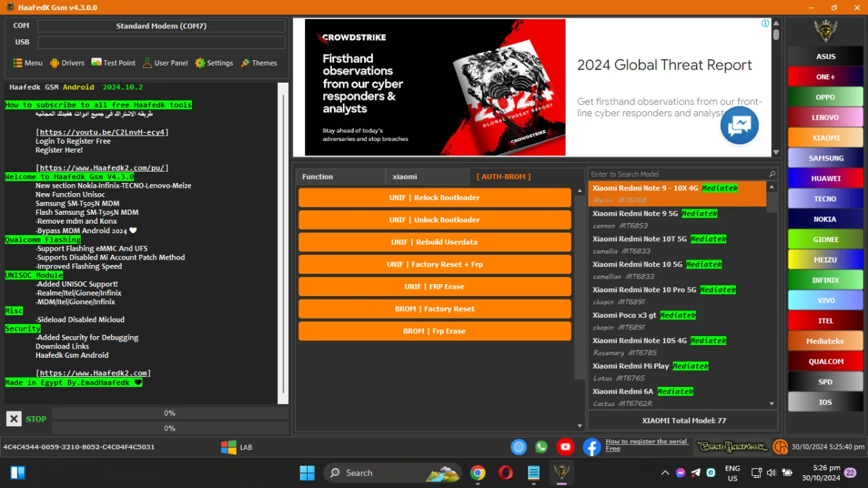Open Test Point viewer
The image size is (868, 488).
coord(114,63)
